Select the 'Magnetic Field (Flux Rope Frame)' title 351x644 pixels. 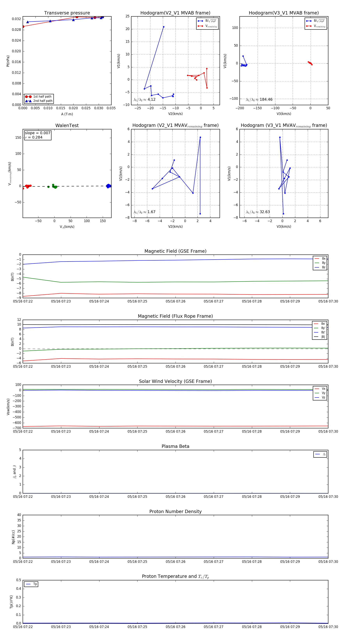tap(175, 316)
